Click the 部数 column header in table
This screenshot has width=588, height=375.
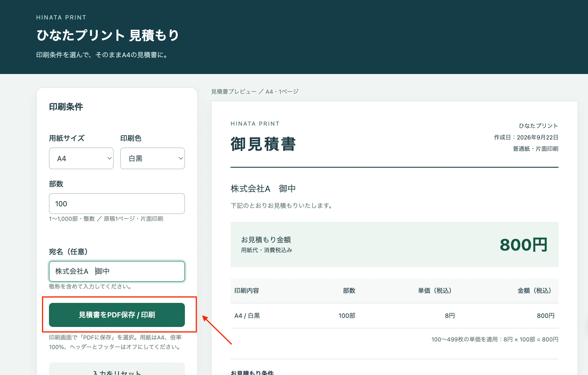(349, 291)
